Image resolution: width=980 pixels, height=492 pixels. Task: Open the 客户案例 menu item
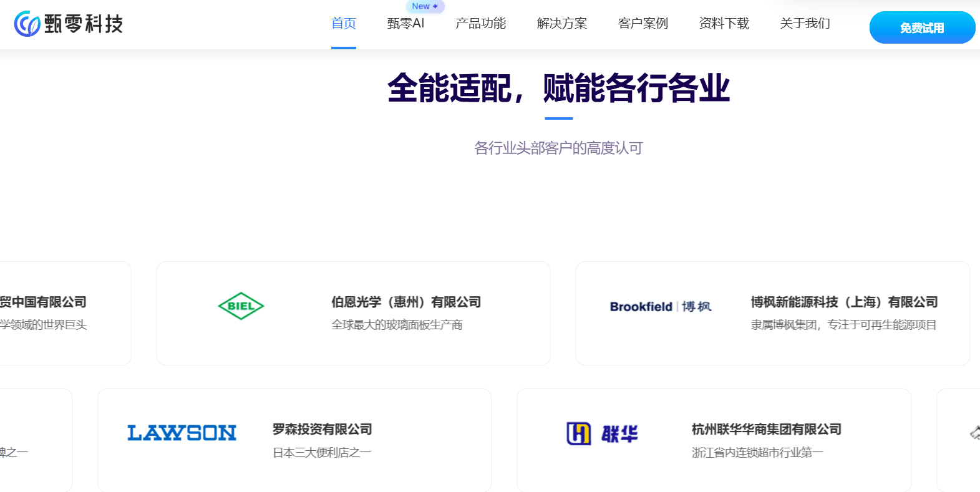tap(643, 24)
